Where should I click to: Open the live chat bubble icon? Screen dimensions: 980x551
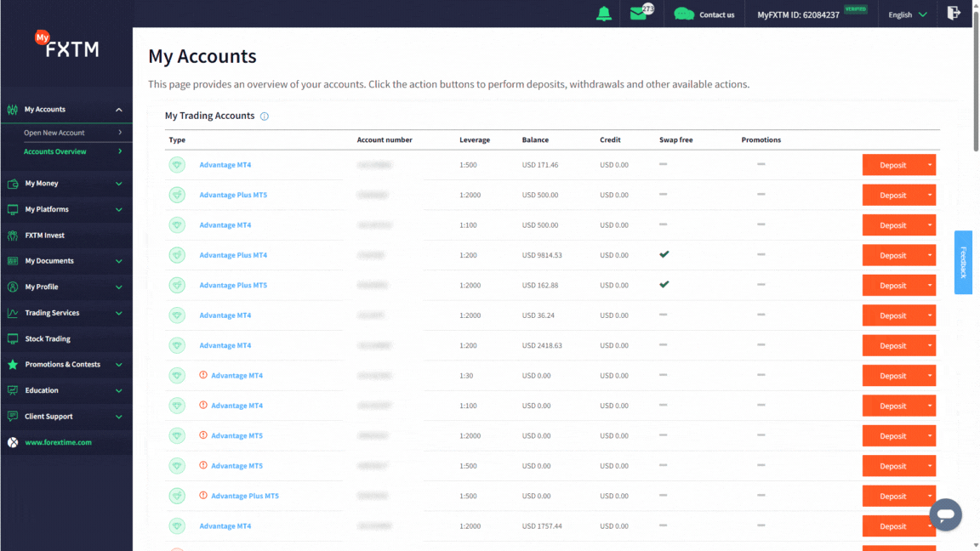pyautogui.click(x=946, y=514)
